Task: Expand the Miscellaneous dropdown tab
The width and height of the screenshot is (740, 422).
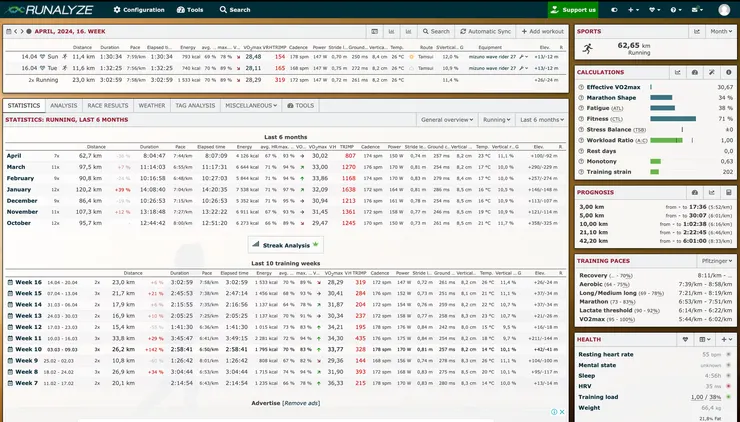Action: [x=251, y=105]
